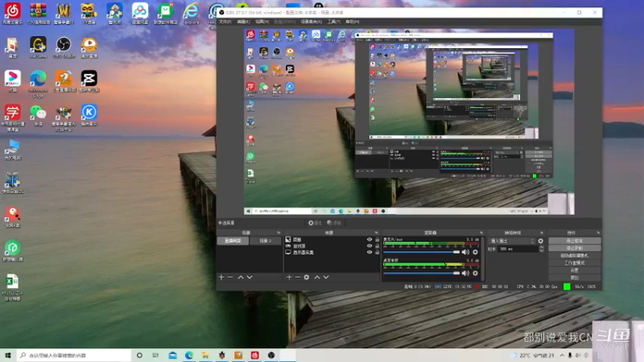Move the selected source up
The width and height of the screenshot is (644, 362).
(317, 278)
